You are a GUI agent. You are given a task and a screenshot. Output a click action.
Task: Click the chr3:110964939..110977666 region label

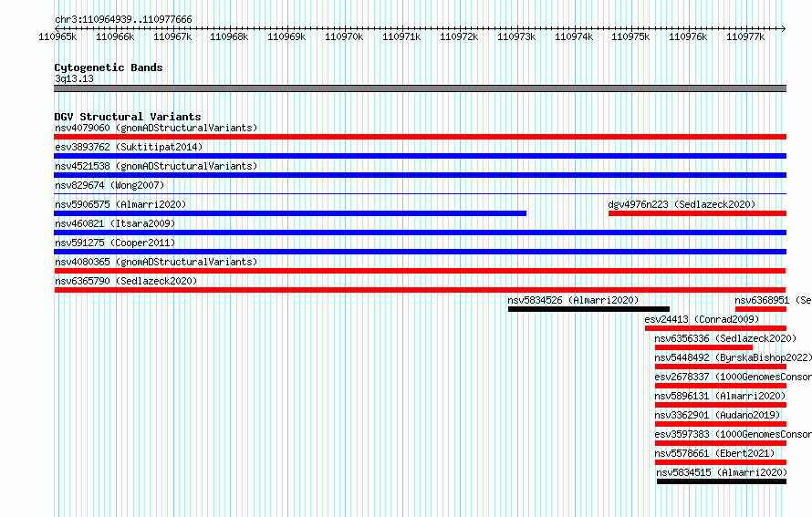click(x=123, y=19)
